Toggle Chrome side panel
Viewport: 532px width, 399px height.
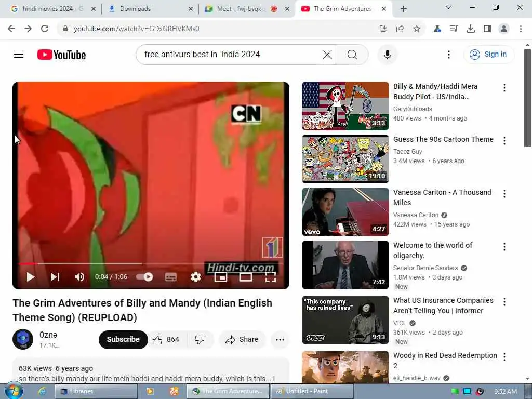[x=487, y=29]
